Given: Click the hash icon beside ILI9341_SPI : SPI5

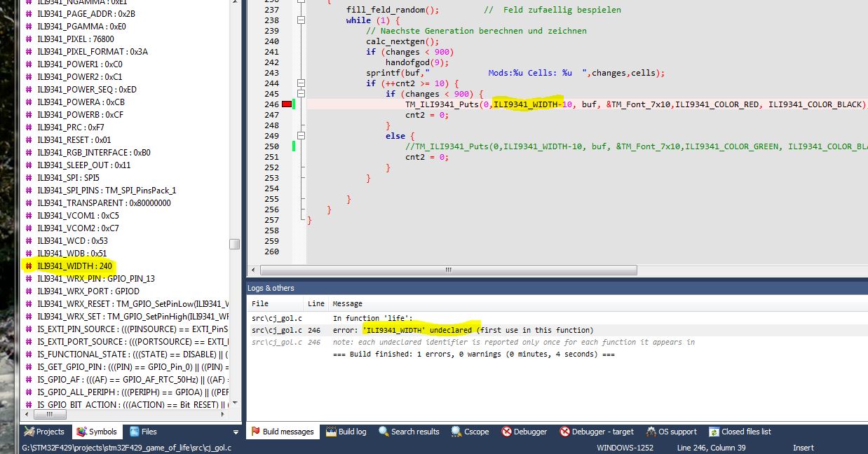Looking at the screenshot, I should [29, 178].
